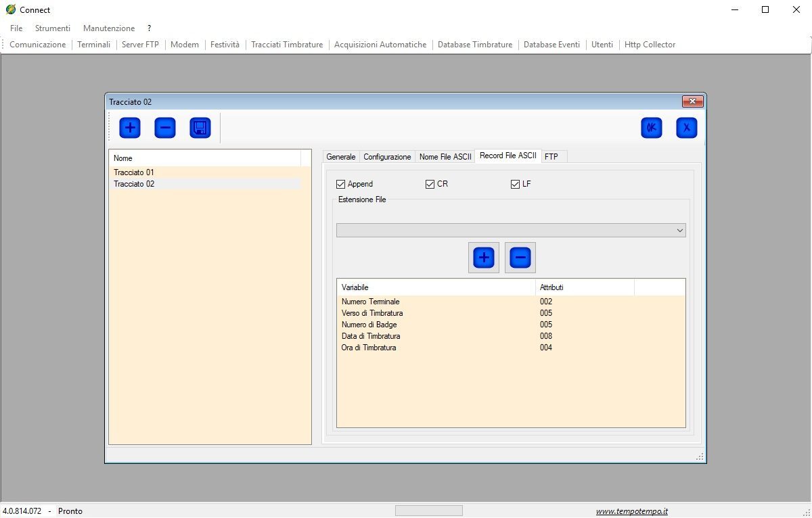This screenshot has width=812, height=518.
Task: Open Acquisizioni Automatiche from the toolbar
Action: (x=380, y=45)
